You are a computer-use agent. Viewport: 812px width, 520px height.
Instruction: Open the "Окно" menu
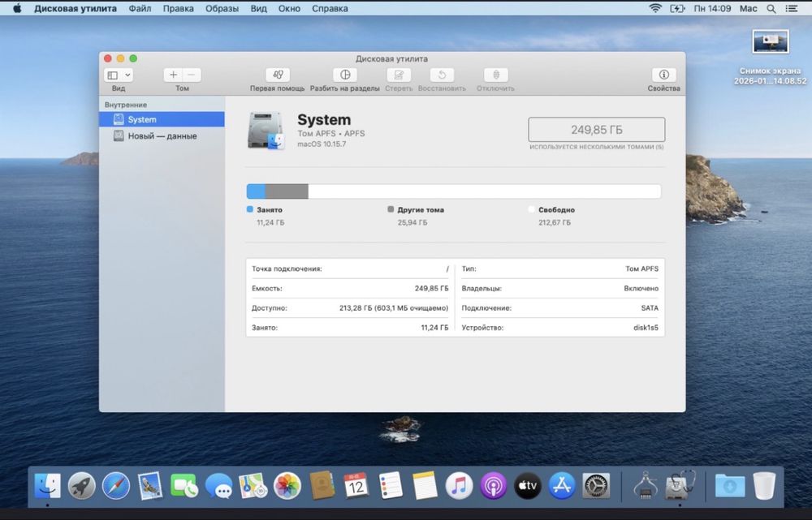pos(289,8)
